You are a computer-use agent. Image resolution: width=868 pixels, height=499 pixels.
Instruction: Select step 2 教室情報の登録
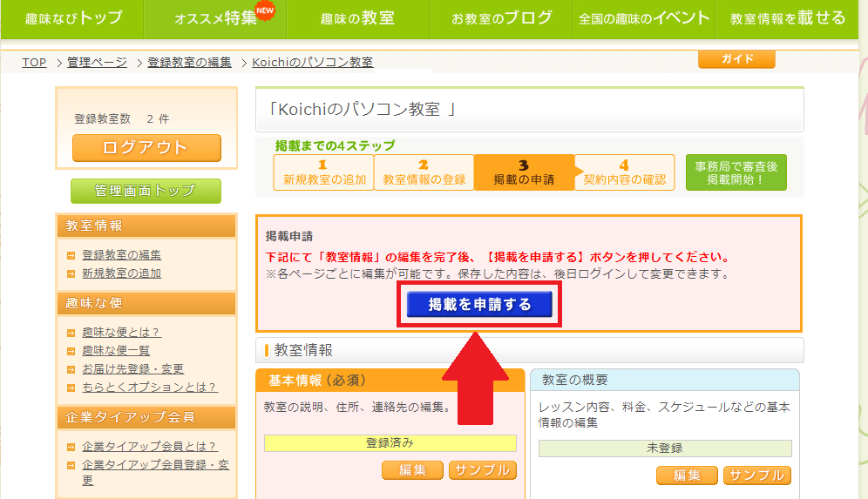pos(424,172)
